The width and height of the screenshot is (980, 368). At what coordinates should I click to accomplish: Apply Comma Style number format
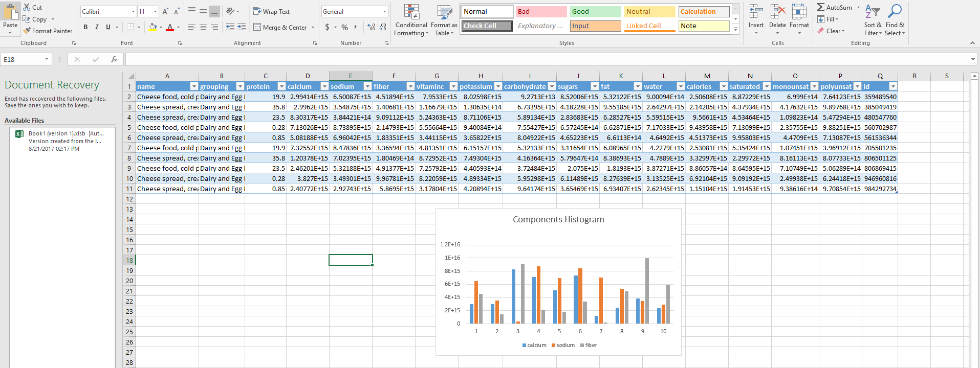click(355, 27)
